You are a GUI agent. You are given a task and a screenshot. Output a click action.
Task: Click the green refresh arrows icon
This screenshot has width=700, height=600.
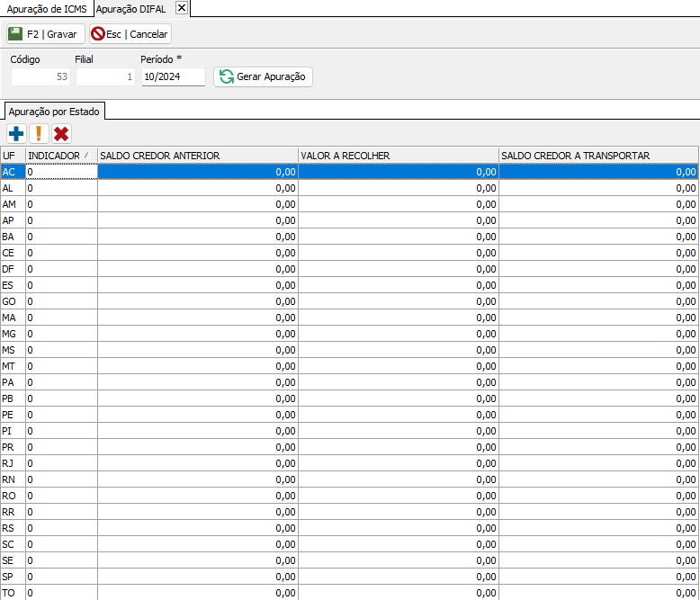pyautogui.click(x=226, y=77)
